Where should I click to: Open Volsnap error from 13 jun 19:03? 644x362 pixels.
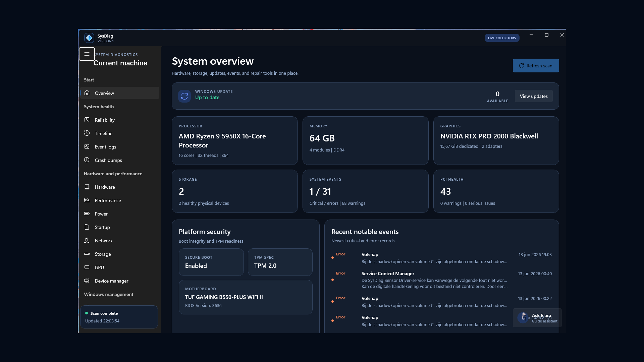(x=441, y=258)
